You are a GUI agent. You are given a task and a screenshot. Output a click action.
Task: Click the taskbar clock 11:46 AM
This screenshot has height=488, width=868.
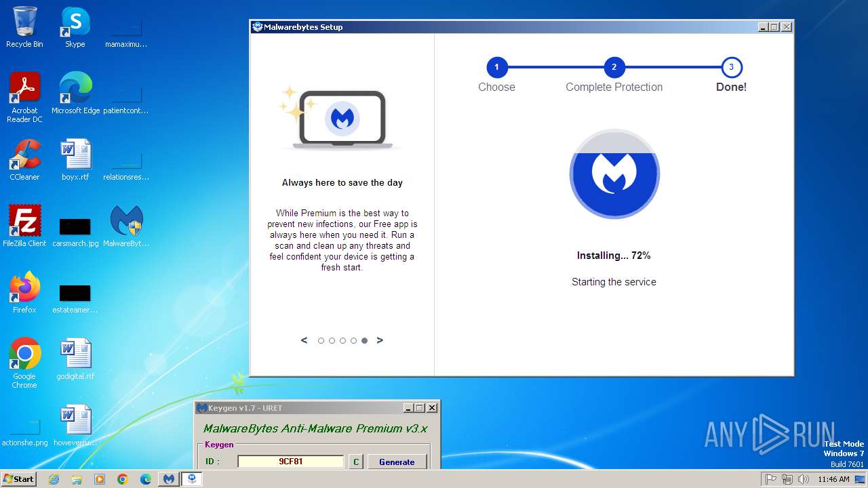(x=833, y=479)
